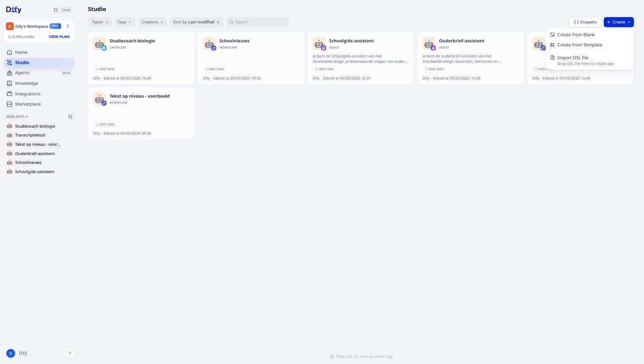Add tags to Studiecoach biologie
Image resolution: width=644 pixels, height=364 pixels.
[105, 69]
